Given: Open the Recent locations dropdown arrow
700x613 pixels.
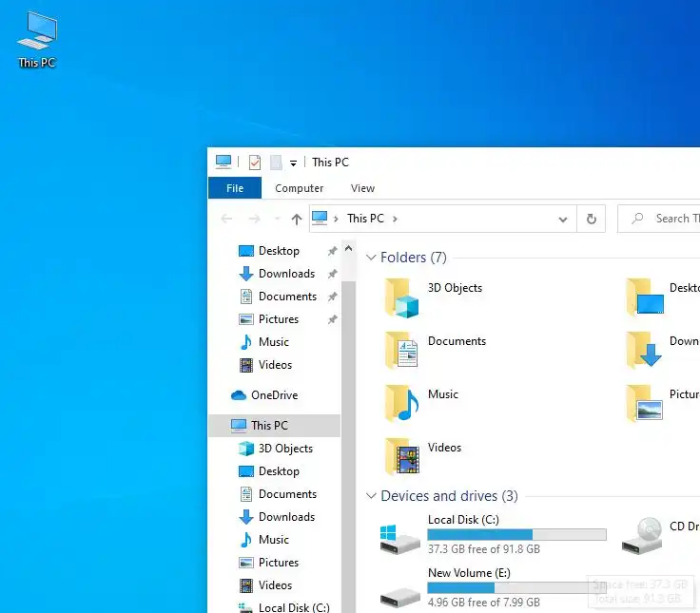Looking at the screenshot, I should pyautogui.click(x=277, y=219).
